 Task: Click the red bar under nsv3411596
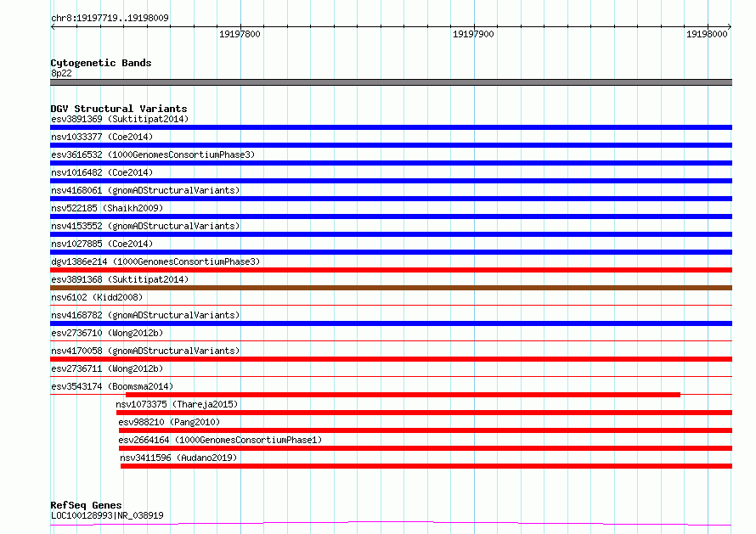[x=426, y=466]
